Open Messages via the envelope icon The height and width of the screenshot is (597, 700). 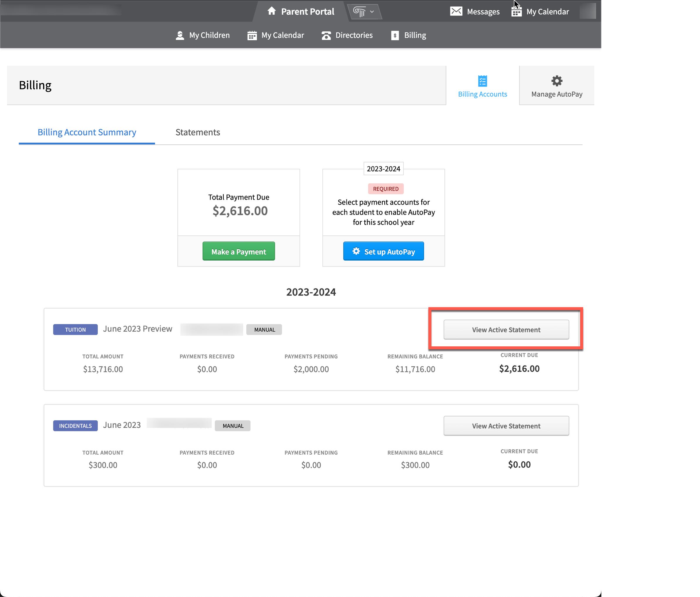click(456, 11)
